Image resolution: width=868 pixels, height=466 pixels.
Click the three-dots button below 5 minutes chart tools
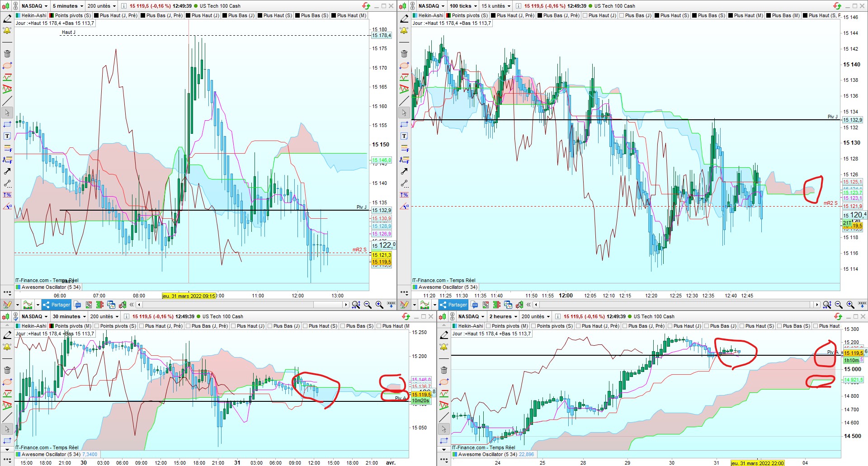pos(7,292)
